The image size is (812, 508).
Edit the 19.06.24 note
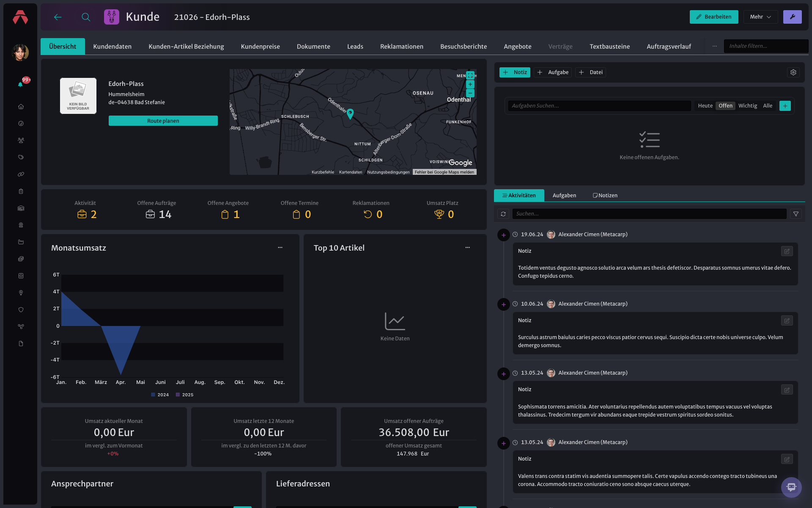(787, 251)
